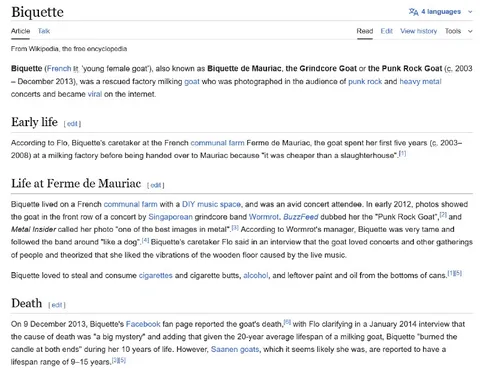Jump to citation 2 after Punk Rock Goat

pos(443,215)
